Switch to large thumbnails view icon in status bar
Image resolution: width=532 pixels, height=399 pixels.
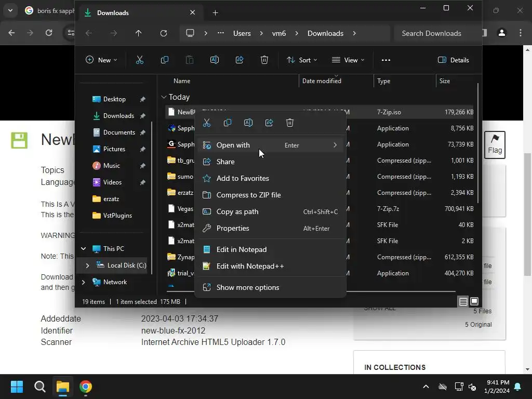[x=474, y=302]
